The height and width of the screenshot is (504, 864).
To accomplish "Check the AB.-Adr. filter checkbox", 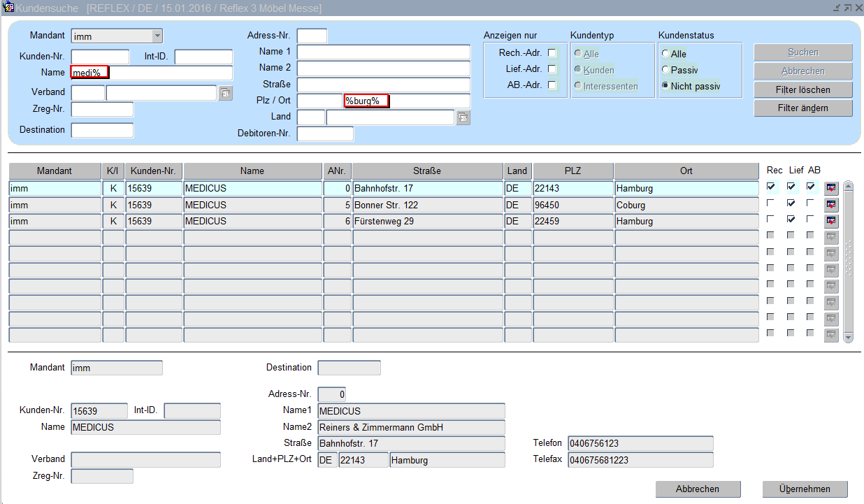I will coord(552,85).
